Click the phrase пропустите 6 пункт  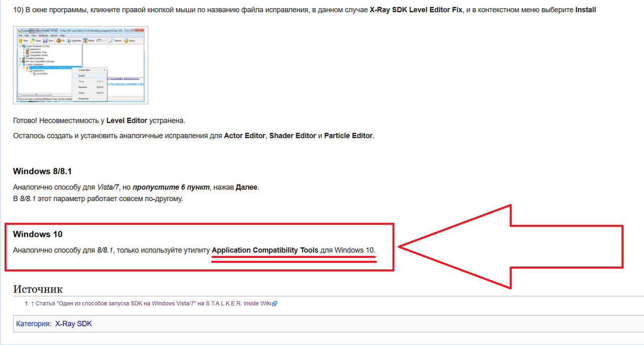(172, 187)
